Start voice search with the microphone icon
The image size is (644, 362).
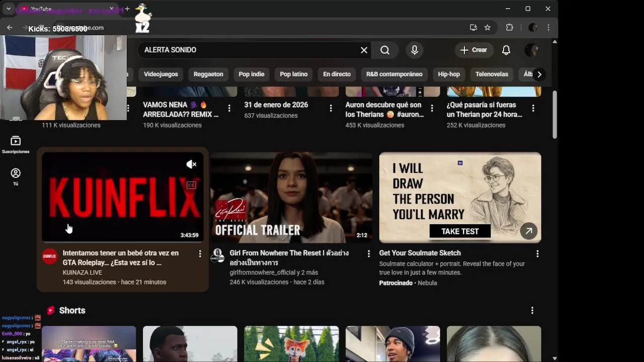[415, 50]
